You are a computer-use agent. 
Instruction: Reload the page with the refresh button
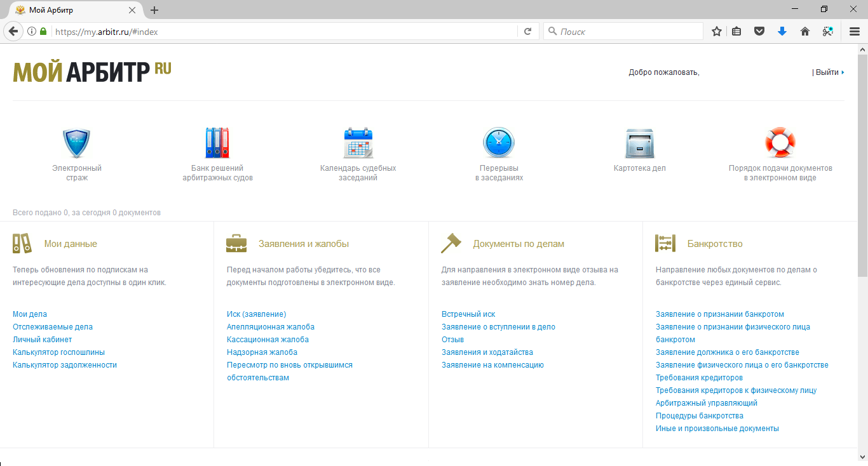pyautogui.click(x=527, y=31)
